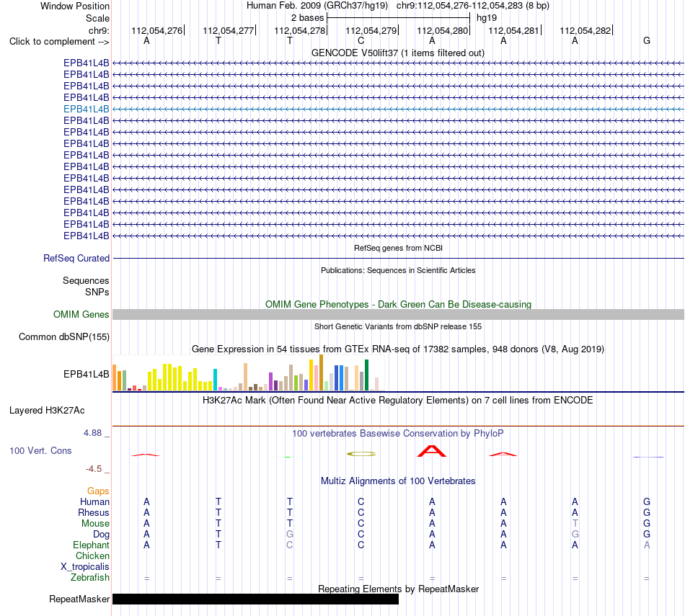
Task: Click the light C in the Elephant row
Action: pos(289,545)
